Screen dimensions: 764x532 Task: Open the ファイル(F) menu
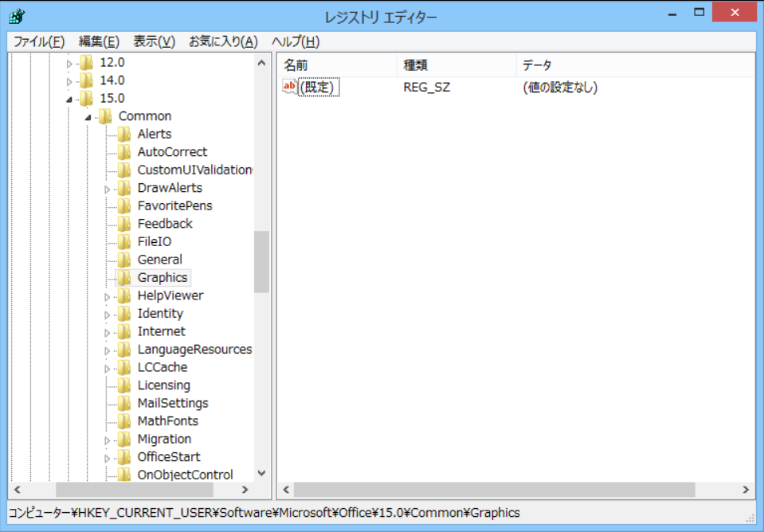pyautogui.click(x=38, y=41)
